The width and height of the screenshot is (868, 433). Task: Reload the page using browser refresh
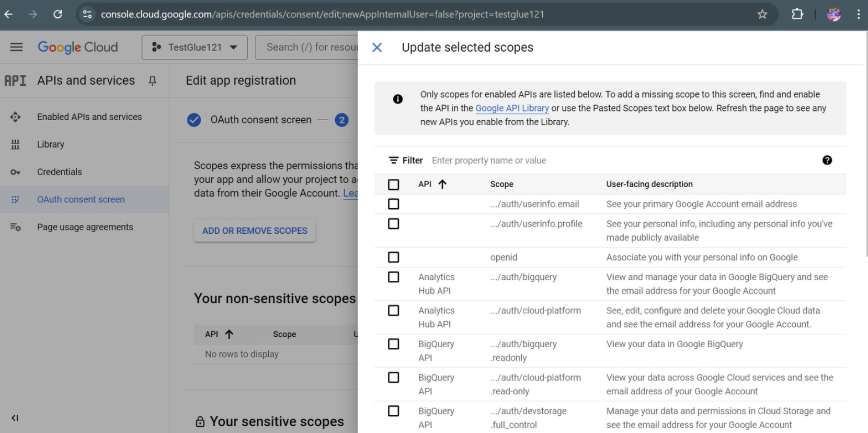click(x=58, y=14)
